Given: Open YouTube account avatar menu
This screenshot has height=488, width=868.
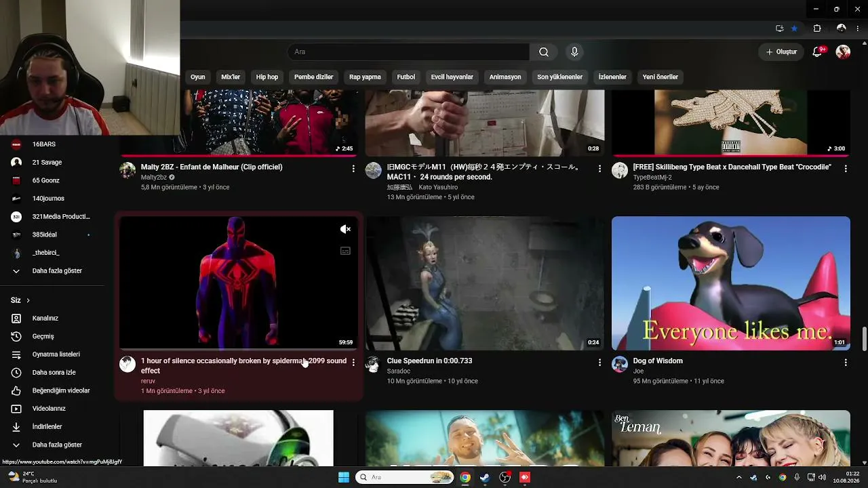Looking at the screenshot, I should [843, 52].
